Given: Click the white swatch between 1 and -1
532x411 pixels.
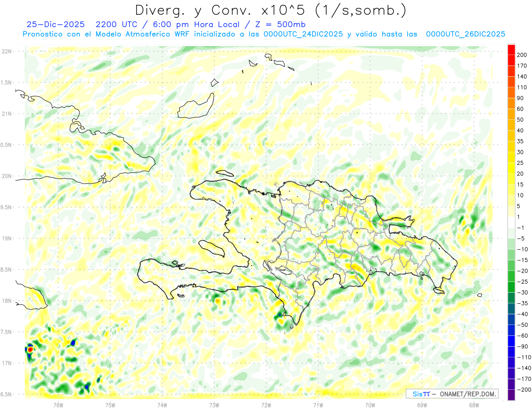Looking at the screenshot, I should pyautogui.click(x=512, y=223).
